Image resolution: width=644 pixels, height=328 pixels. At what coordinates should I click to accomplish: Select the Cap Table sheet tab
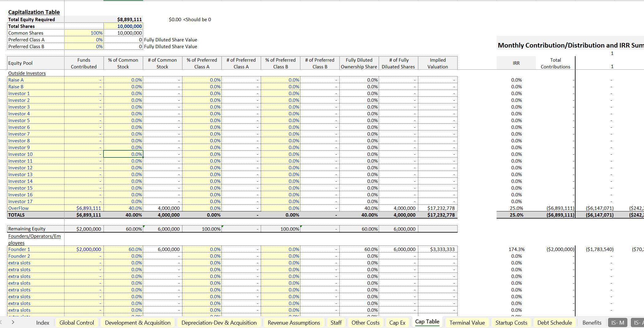pos(427,322)
